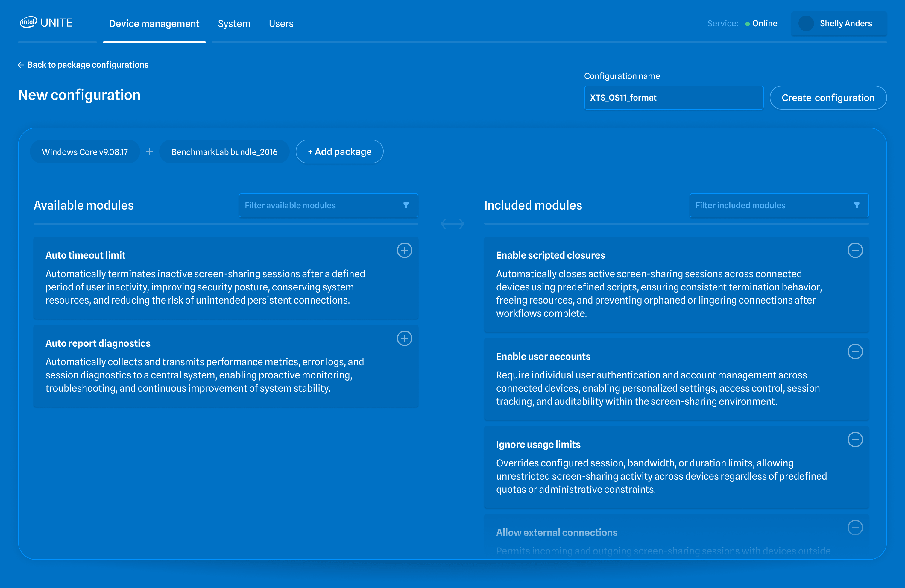Remove "Enable scripted closures" using the minus icon
The height and width of the screenshot is (588, 905).
click(x=856, y=250)
